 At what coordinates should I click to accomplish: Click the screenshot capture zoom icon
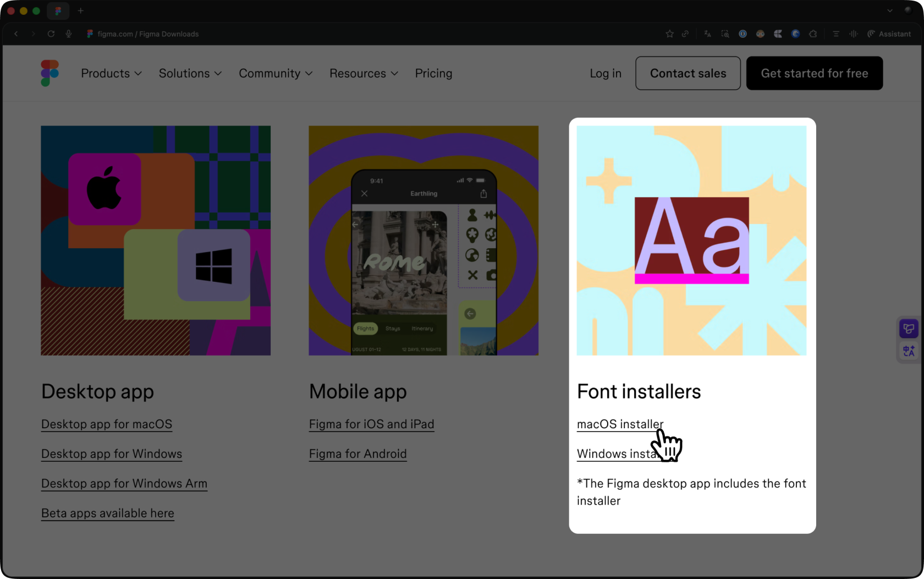click(x=725, y=34)
